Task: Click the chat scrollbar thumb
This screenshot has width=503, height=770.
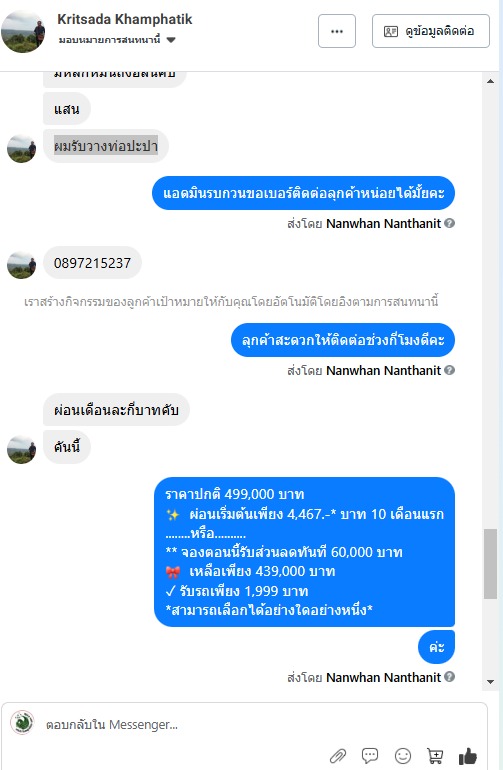Action: [490, 564]
